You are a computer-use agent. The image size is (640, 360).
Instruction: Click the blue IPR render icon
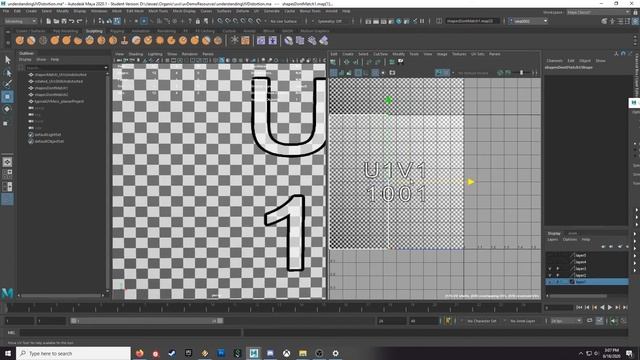tap(399, 21)
